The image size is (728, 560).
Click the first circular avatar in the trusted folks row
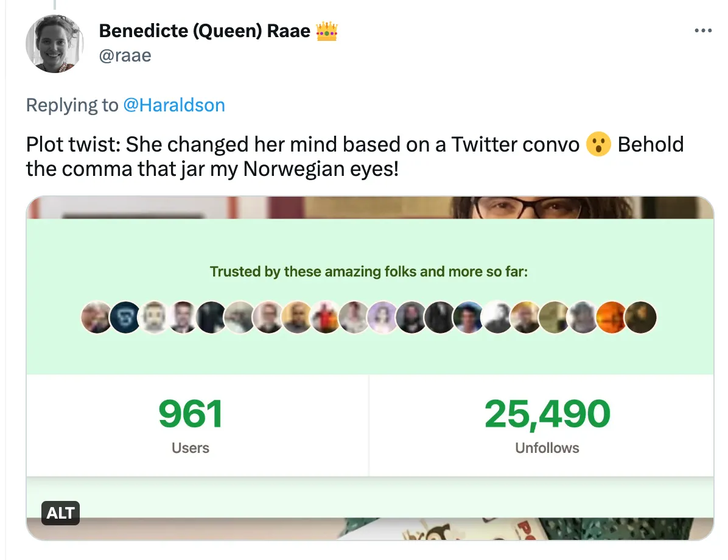point(97,317)
